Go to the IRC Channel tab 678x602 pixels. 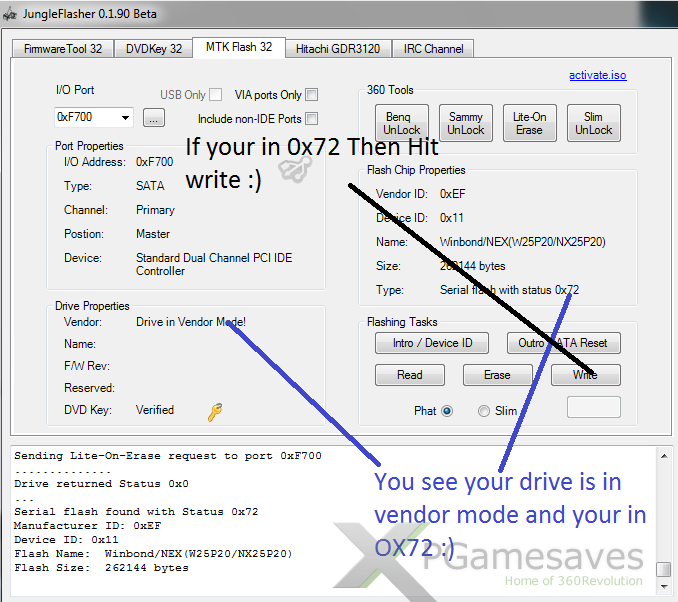[432, 48]
